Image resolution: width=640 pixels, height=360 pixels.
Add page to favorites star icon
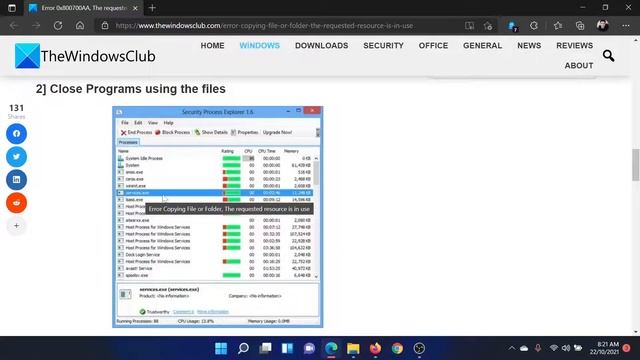tap(488, 26)
